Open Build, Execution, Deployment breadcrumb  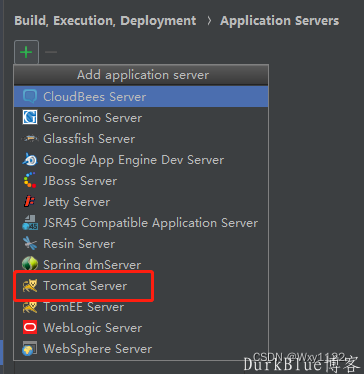coord(105,21)
